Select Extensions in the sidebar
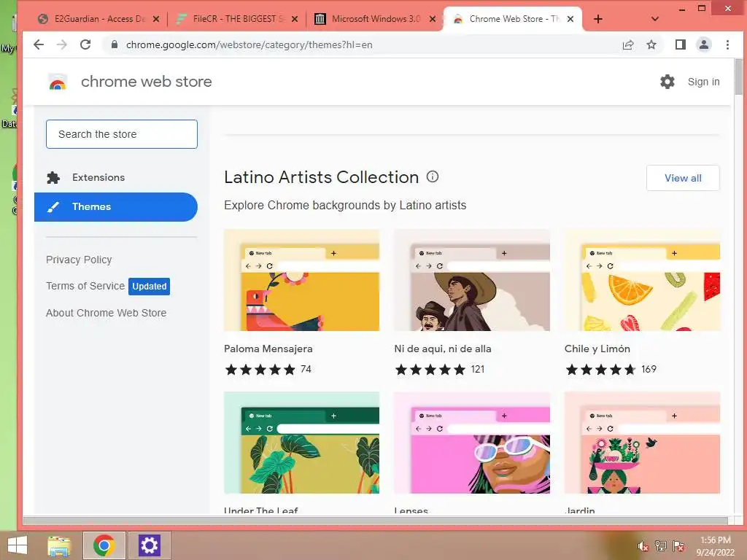The height and width of the screenshot is (560, 747). click(x=116, y=178)
